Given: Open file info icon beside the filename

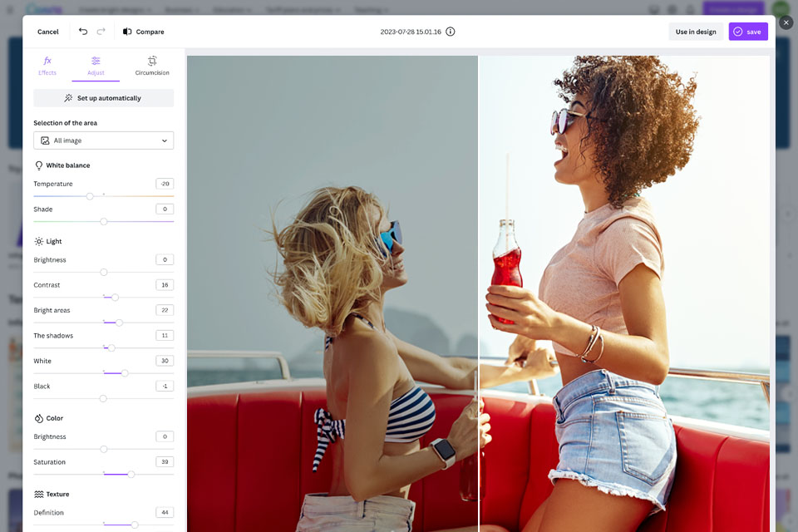Looking at the screenshot, I should [450, 32].
